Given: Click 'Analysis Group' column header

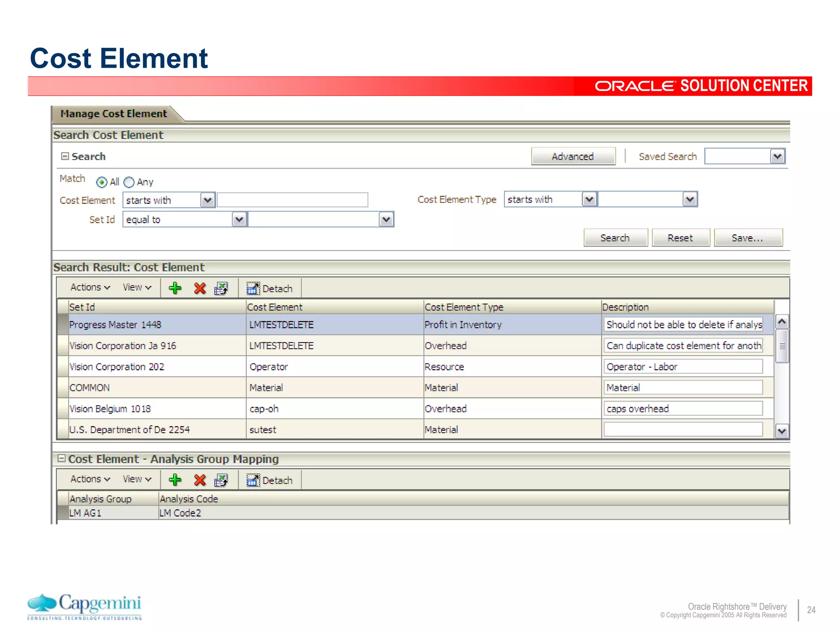Looking at the screenshot, I should coord(113,499).
